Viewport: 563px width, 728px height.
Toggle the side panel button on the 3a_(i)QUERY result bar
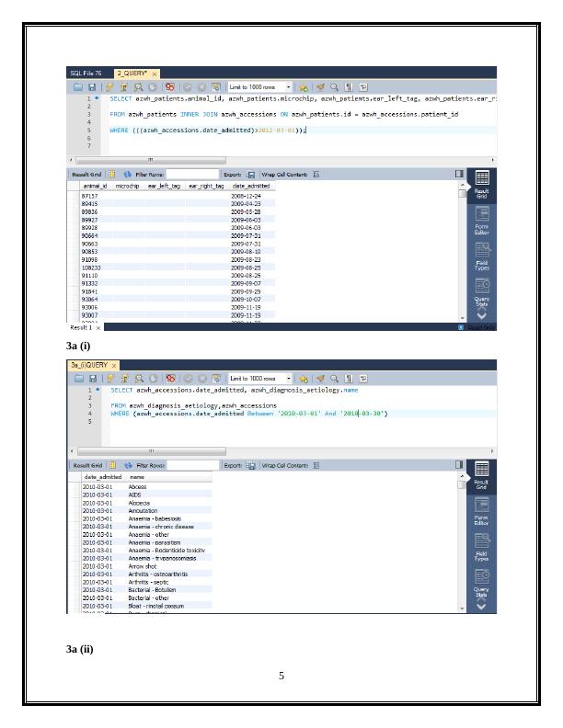[x=460, y=465]
